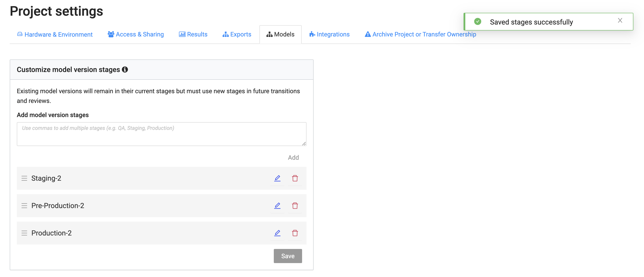The width and height of the screenshot is (644, 277).
Task: Click the edit icon for Pre-Production-2
Action: [277, 205]
